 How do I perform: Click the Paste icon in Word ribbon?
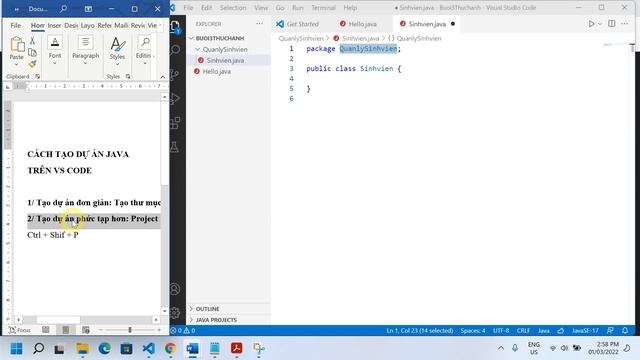click(x=17, y=44)
